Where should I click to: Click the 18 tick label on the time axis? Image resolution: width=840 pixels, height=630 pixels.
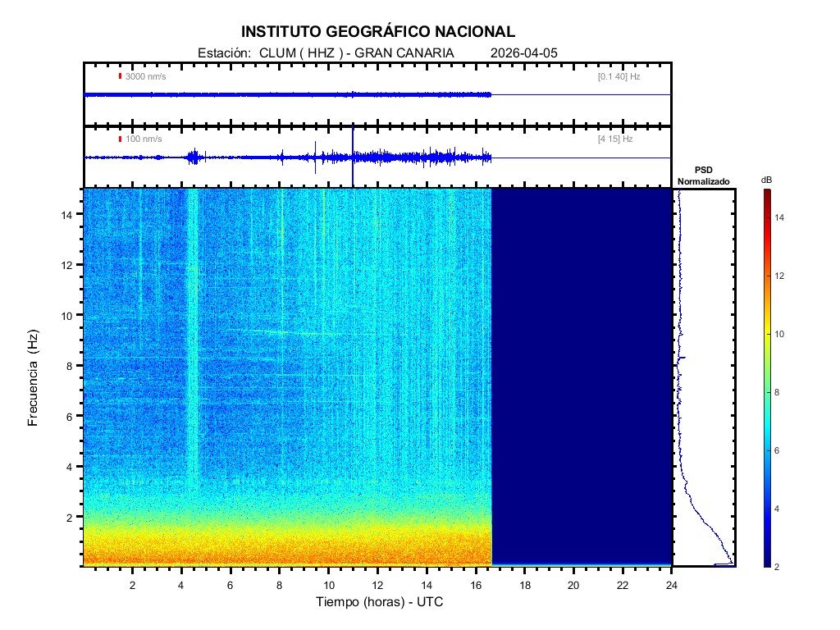[x=524, y=584]
